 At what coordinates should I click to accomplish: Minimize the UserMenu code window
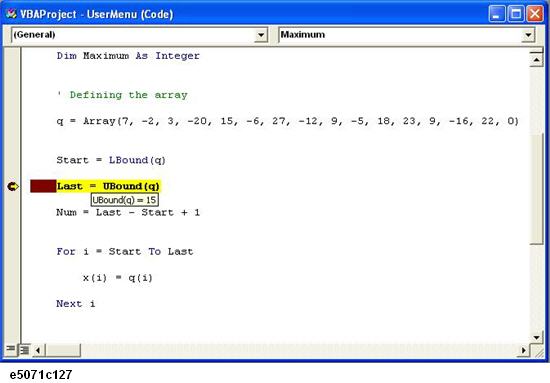pos(497,14)
